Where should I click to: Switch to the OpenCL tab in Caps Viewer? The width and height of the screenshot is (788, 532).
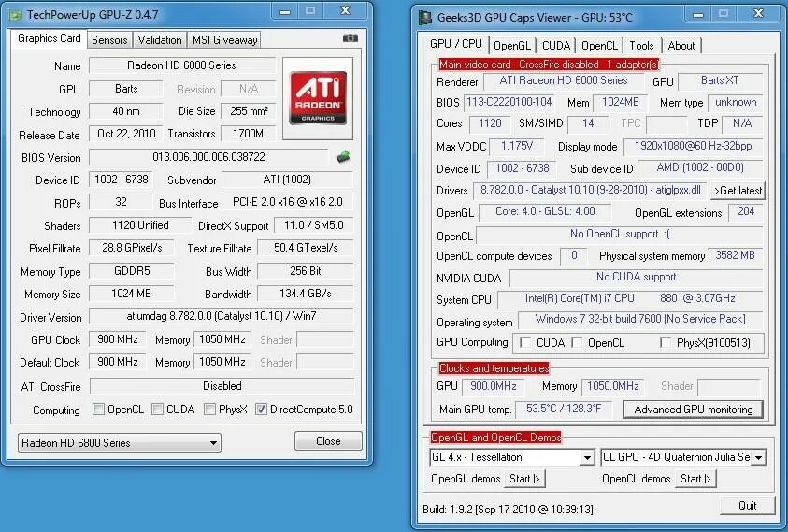point(599,46)
